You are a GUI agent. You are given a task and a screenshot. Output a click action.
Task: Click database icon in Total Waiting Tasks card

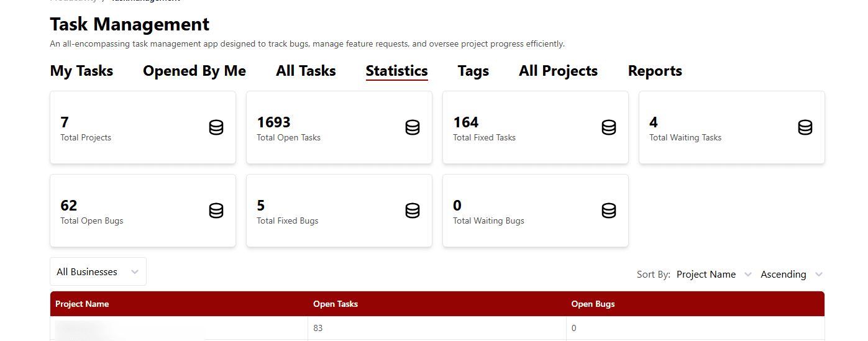[805, 127]
